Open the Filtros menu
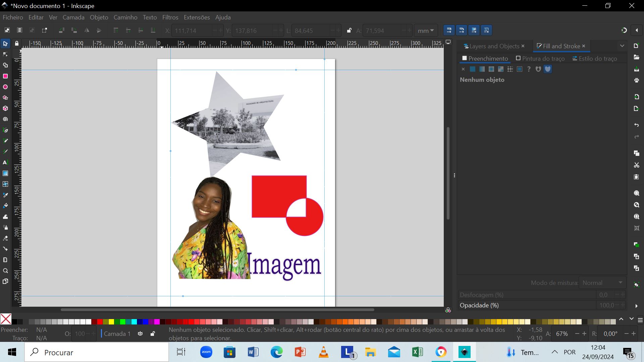The height and width of the screenshot is (362, 644). pos(170,17)
